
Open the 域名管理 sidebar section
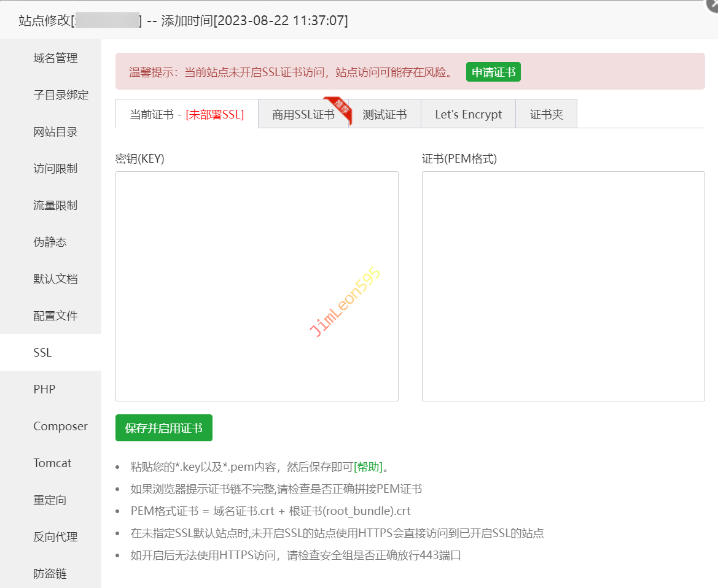click(55, 58)
